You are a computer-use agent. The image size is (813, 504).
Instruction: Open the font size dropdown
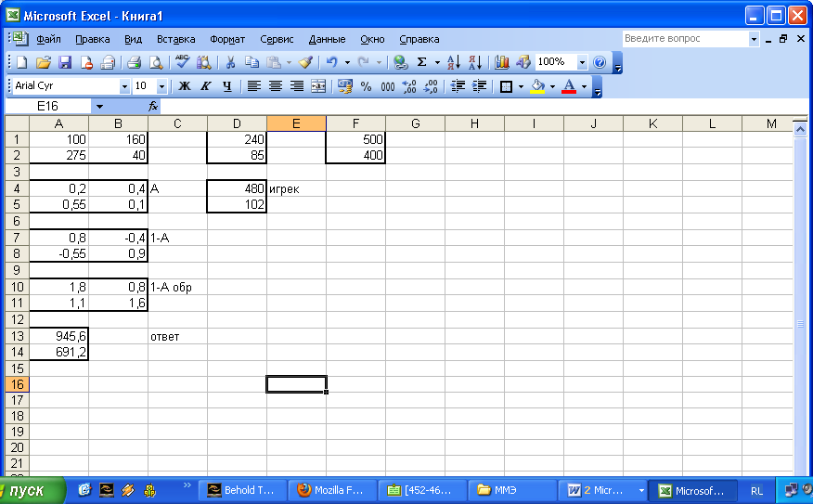click(x=161, y=86)
